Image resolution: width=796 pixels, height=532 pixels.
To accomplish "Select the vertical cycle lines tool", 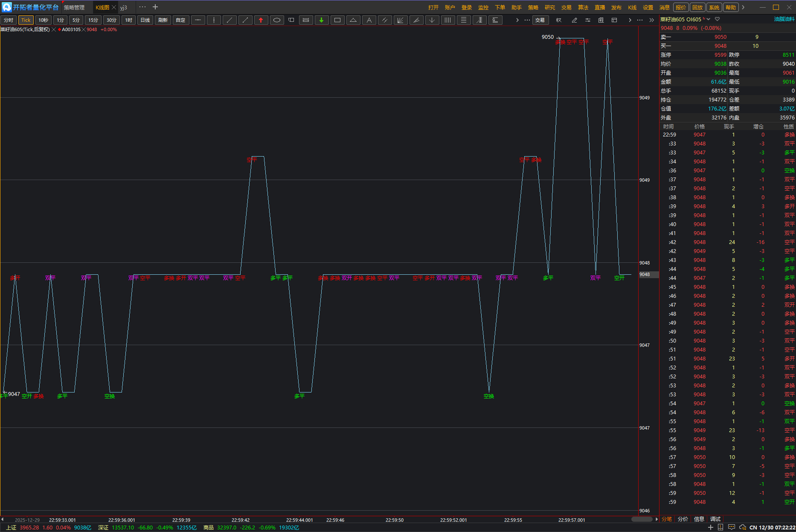I will pos(448,20).
